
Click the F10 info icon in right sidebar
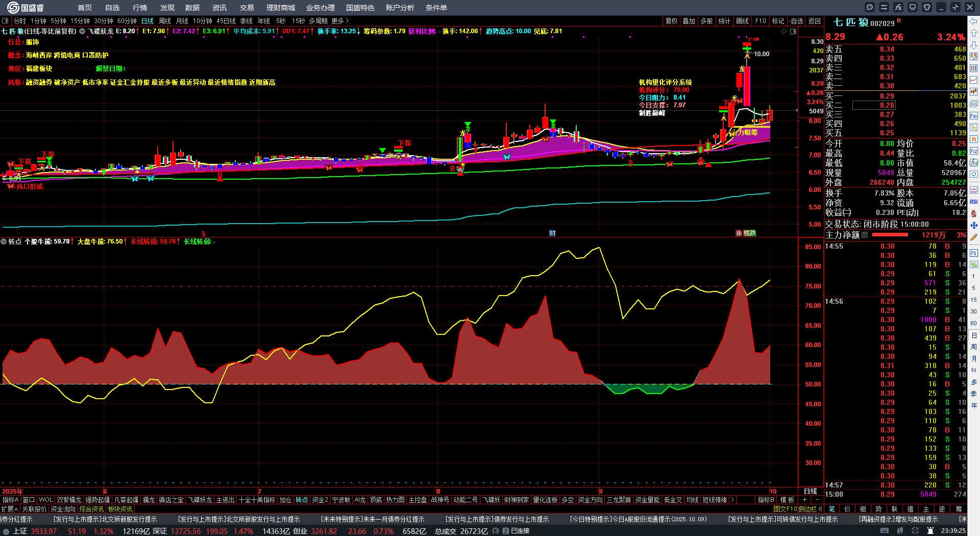[974, 115]
